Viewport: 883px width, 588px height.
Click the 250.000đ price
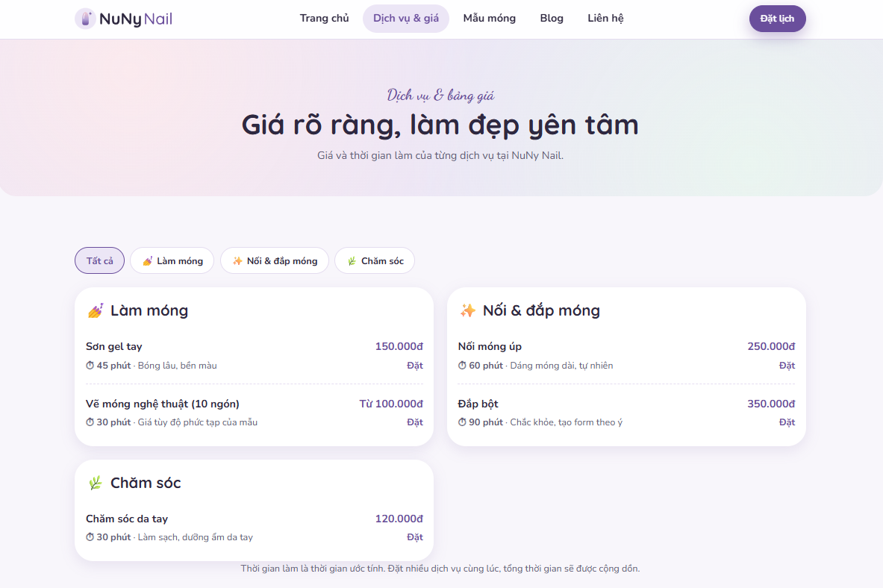tap(772, 346)
